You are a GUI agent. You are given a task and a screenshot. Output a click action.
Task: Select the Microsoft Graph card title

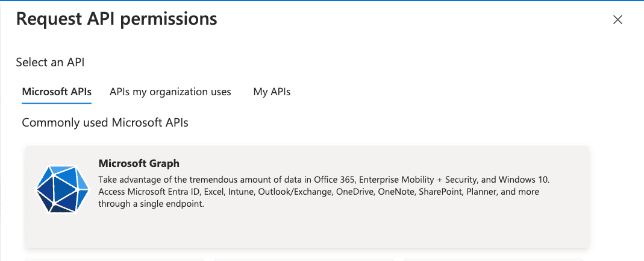coord(139,163)
